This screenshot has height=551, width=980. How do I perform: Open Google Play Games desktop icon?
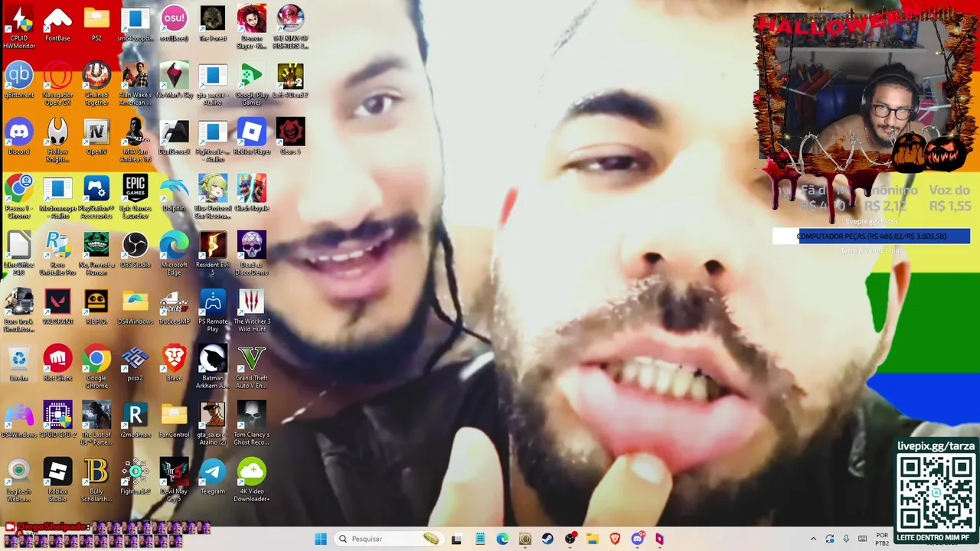pyautogui.click(x=251, y=83)
